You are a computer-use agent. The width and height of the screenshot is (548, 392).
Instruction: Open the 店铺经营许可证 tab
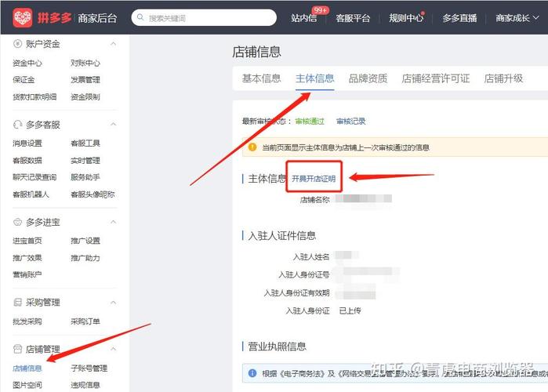(435, 78)
